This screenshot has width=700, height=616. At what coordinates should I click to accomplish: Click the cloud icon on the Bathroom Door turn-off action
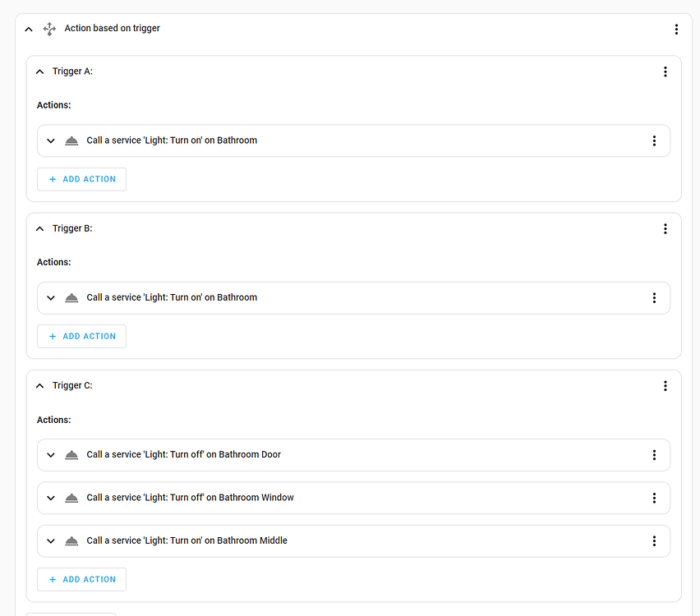71,454
